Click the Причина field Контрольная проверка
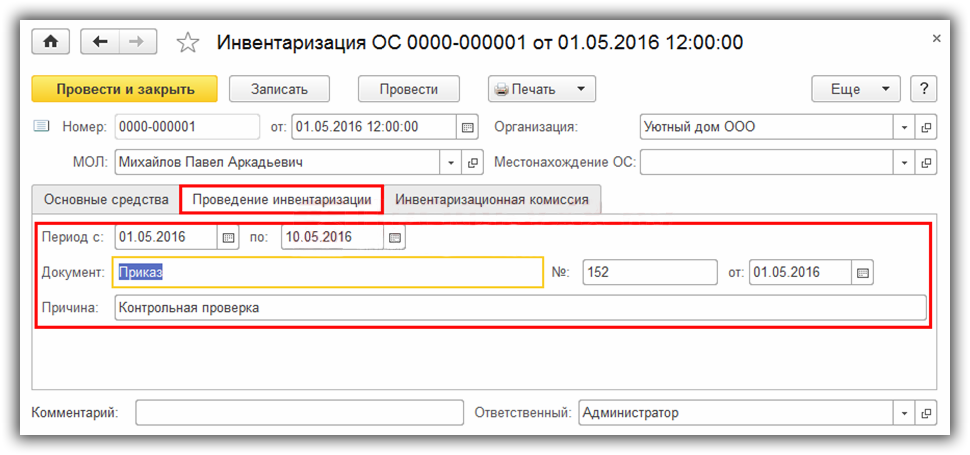This screenshot has width=970, height=455. pos(520,307)
